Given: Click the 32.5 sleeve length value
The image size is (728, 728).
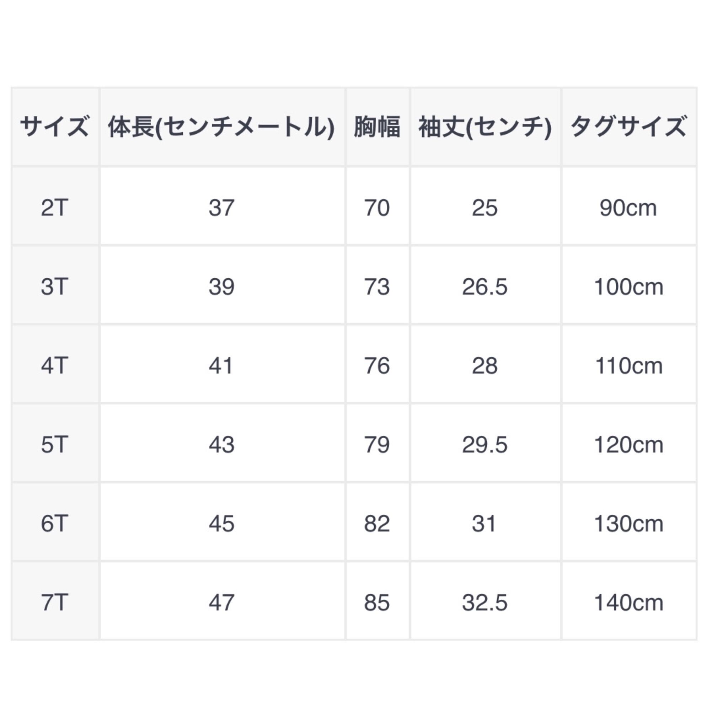Looking at the screenshot, I should point(485,603).
